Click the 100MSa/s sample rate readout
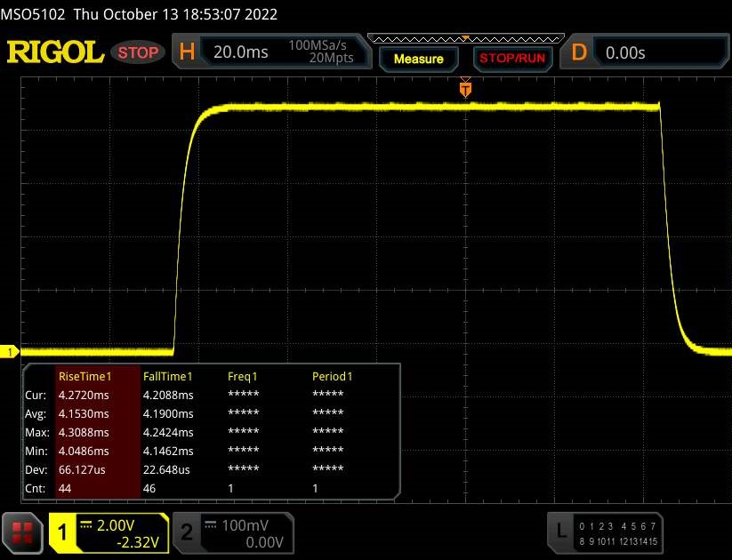Screen dimensions: 732x560 click(318, 45)
